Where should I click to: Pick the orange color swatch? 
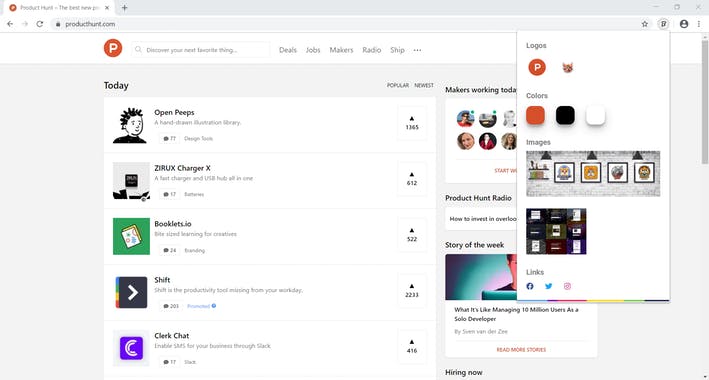535,115
